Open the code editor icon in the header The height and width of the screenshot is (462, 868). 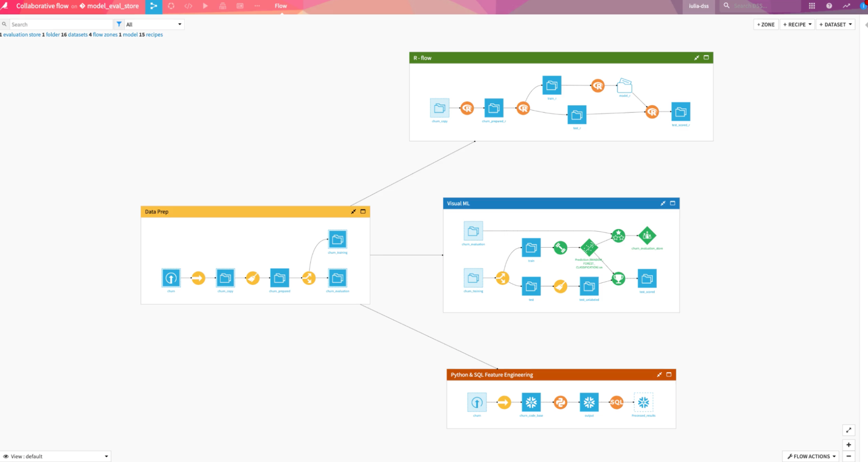point(188,6)
